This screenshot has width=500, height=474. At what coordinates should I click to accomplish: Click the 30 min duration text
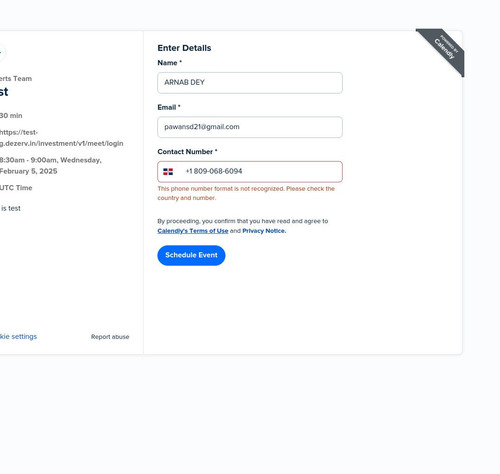(x=11, y=116)
